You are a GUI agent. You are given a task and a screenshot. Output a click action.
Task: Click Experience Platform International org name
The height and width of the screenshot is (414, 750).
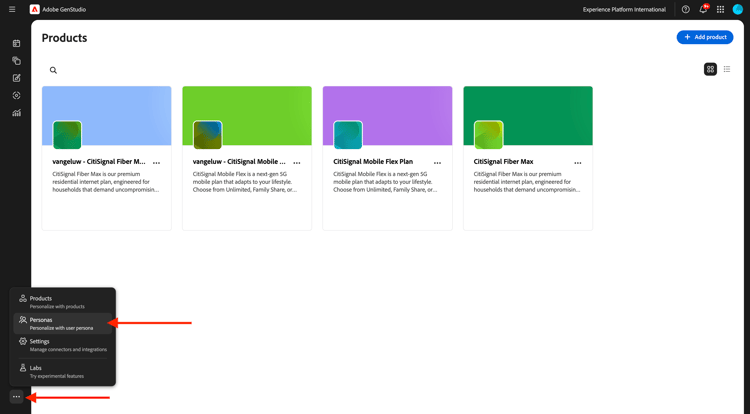point(624,10)
